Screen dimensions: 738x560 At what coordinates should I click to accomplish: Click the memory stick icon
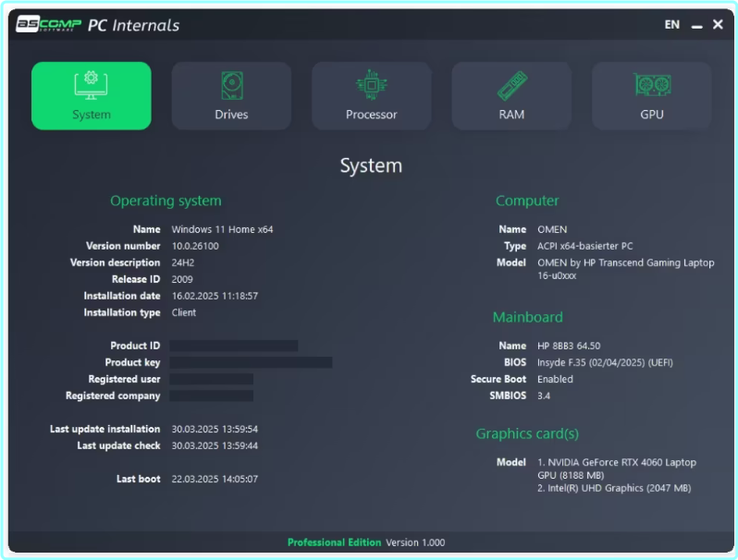click(x=512, y=86)
